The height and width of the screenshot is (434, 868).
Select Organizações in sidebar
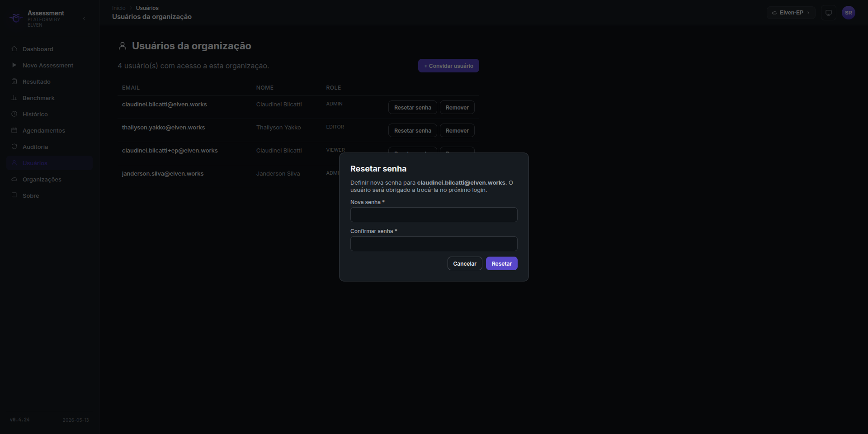(50, 179)
